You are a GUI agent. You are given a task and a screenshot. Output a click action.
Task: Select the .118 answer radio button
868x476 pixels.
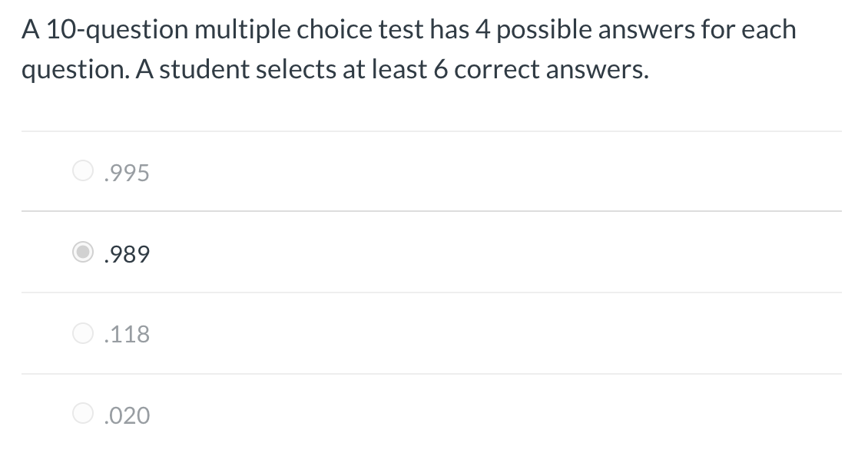click(83, 333)
